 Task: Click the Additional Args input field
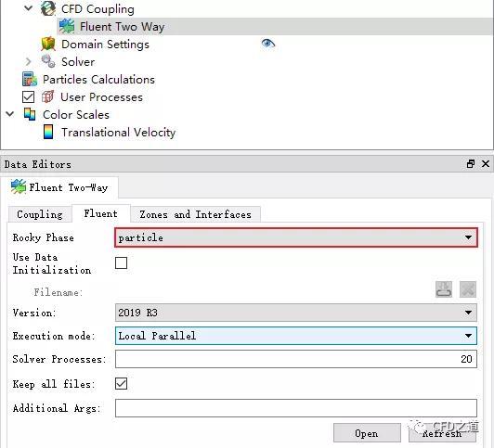pyautogui.click(x=296, y=408)
